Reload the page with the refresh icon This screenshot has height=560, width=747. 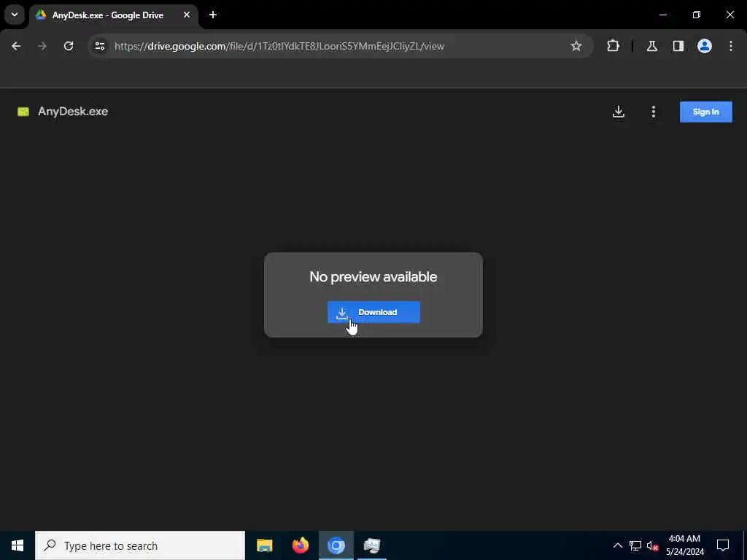tap(69, 46)
